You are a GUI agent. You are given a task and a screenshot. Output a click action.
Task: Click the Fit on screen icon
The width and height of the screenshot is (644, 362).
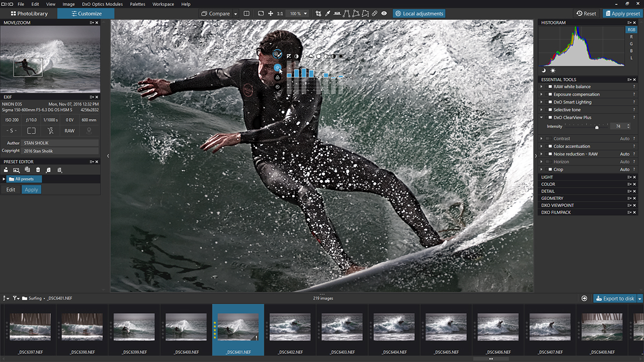(261, 13)
